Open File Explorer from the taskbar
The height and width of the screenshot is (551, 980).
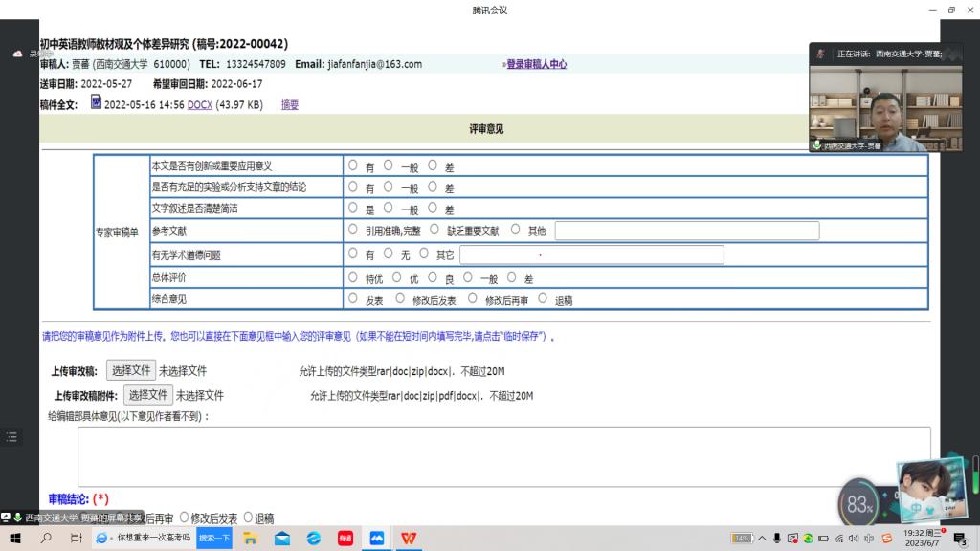(250, 539)
